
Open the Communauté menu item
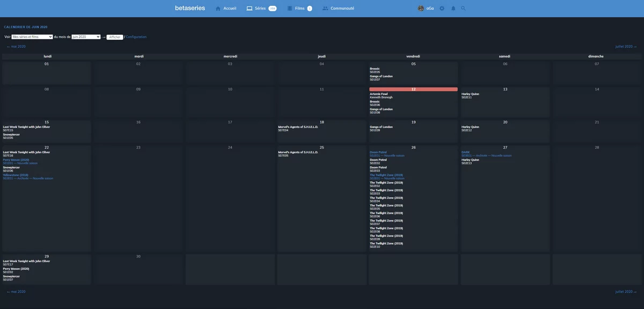[x=342, y=9]
